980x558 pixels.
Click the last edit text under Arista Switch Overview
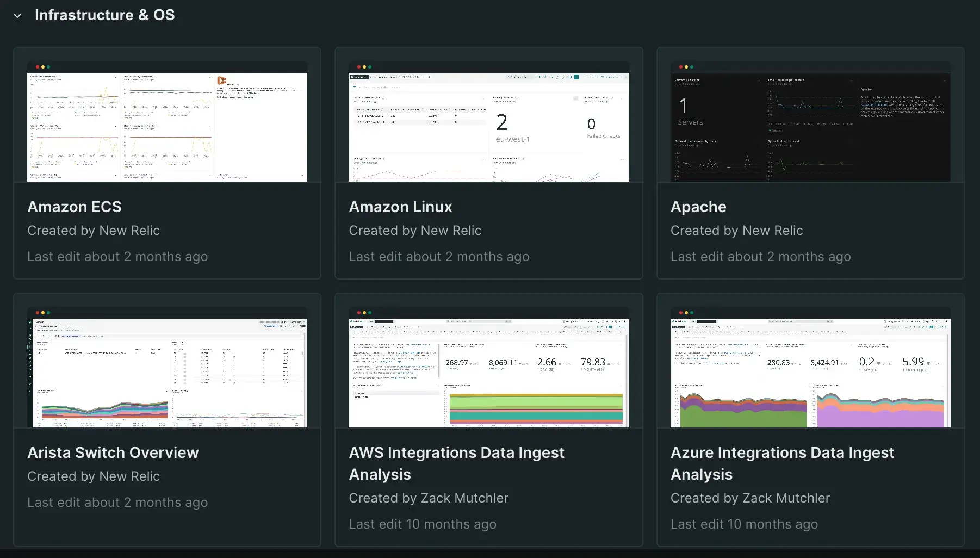click(x=117, y=503)
